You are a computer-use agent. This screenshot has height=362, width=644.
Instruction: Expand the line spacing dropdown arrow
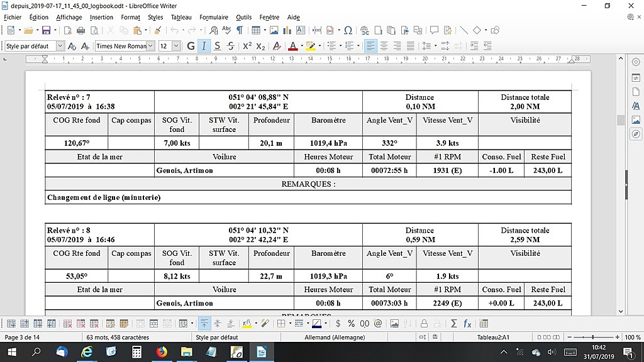coord(435,46)
